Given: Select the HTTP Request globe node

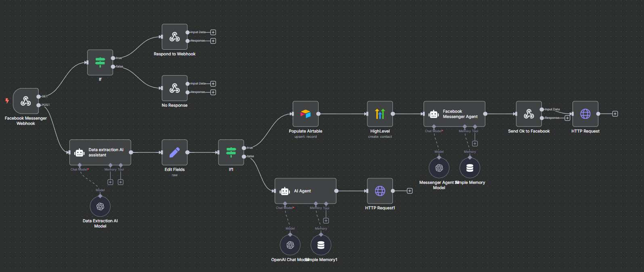Looking at the screenshot, I should coord(585,114).
